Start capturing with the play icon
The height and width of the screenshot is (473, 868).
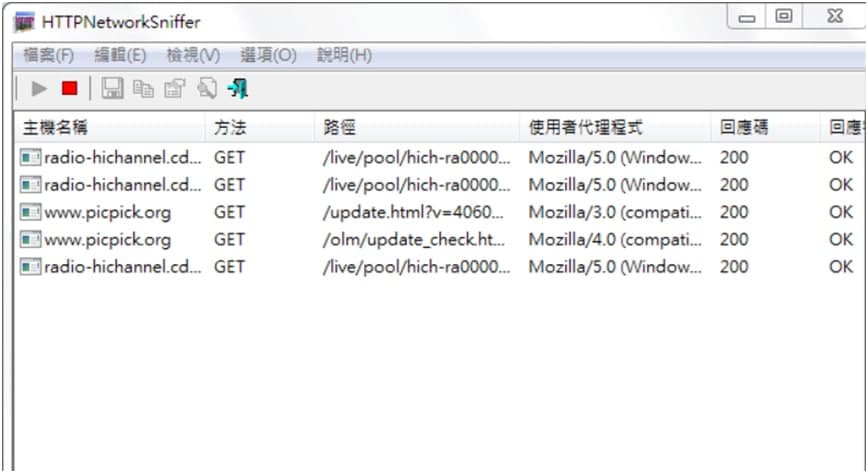(39, 89)
